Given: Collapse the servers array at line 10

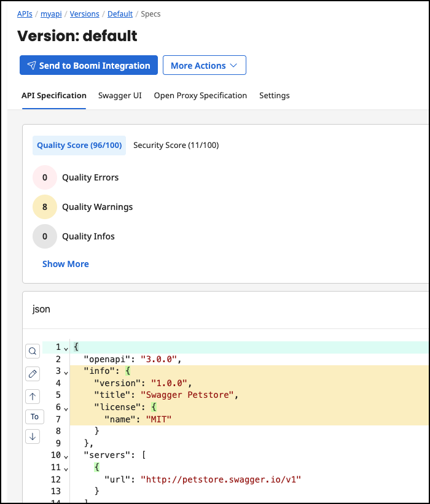Looking at the screenshot, I should 66,456.
